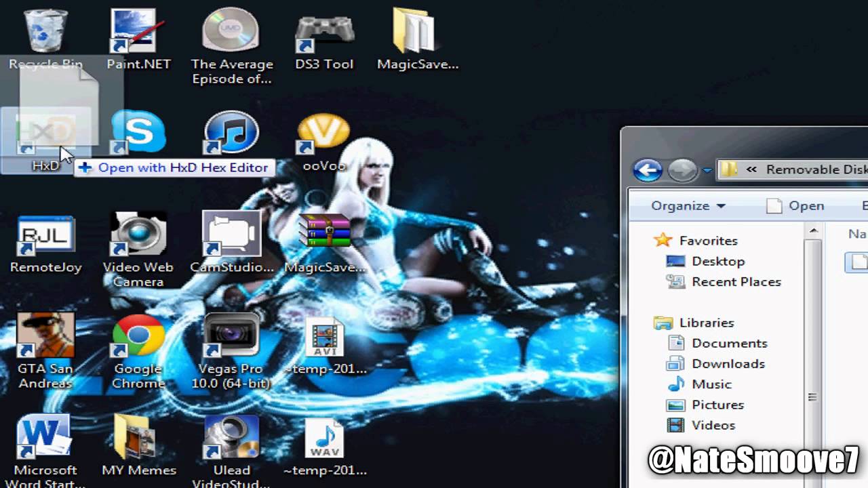Click the Explorer Back arrow button
The width and height of the screenshot is (868, 488).
[x=648, y=169]
